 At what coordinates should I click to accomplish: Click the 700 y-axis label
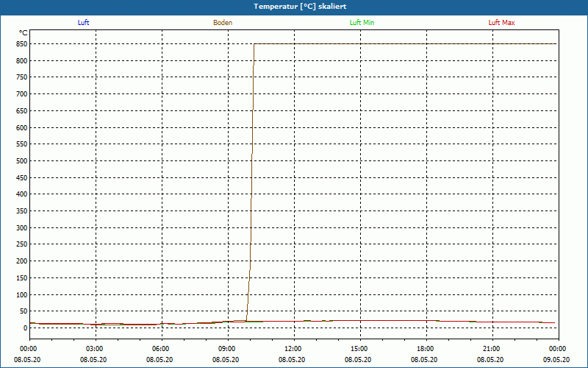click(x=22, y=94)
